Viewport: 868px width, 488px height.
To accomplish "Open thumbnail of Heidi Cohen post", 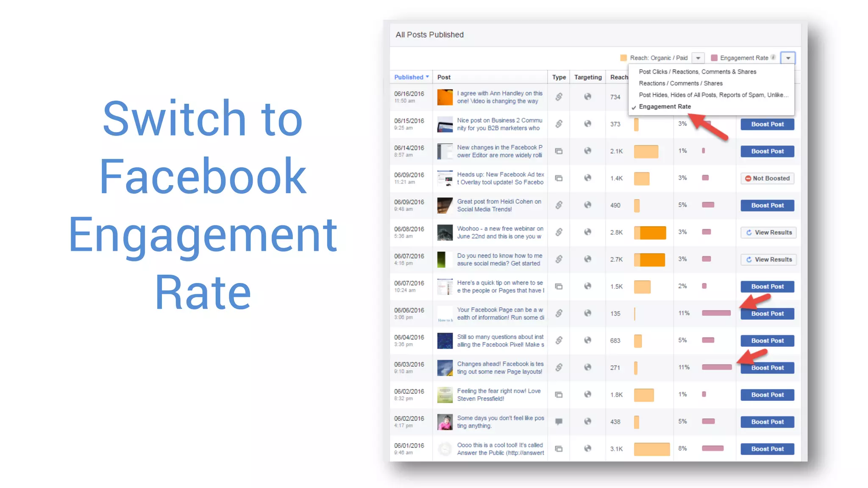I will point(445,205).
